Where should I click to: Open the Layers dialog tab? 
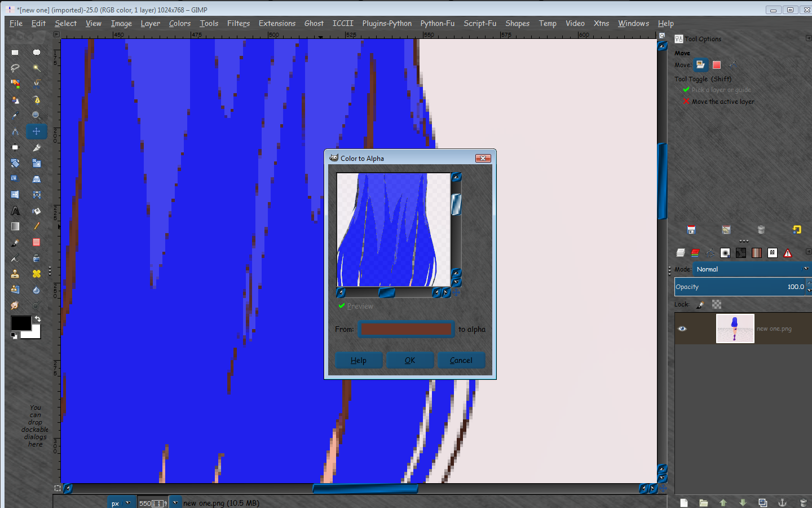(681, 252)
